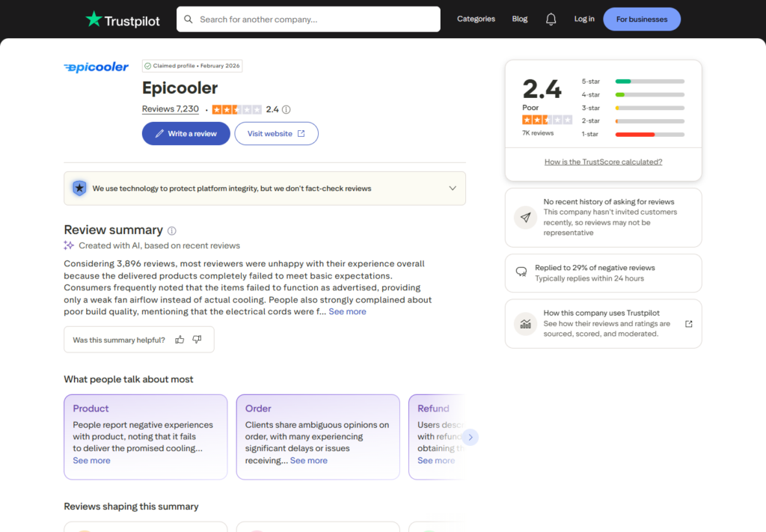The width and height of the screenshot is (766, 532).
Task: Click the reply speech bubble icon
Action: (x=521, y=272)
